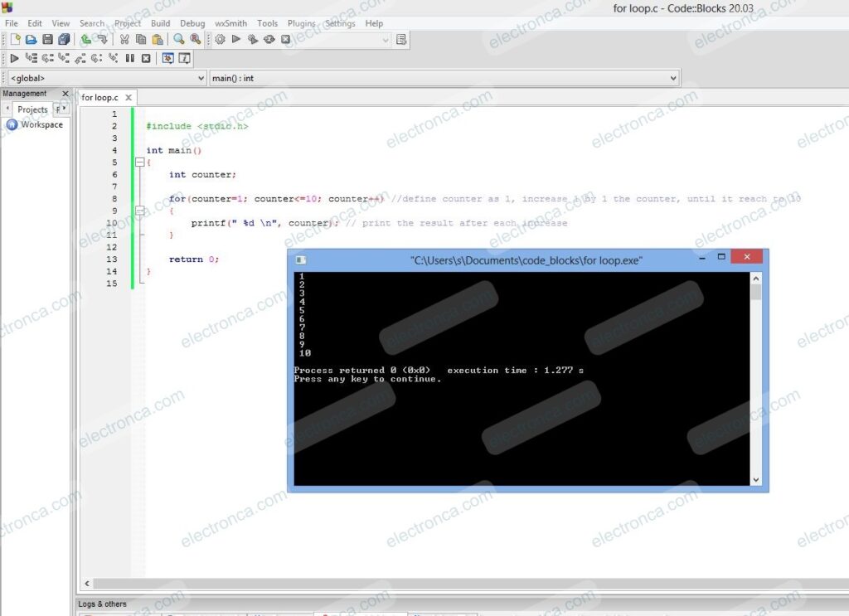Collapse the for-loop fold at line 9

[139, 211]
